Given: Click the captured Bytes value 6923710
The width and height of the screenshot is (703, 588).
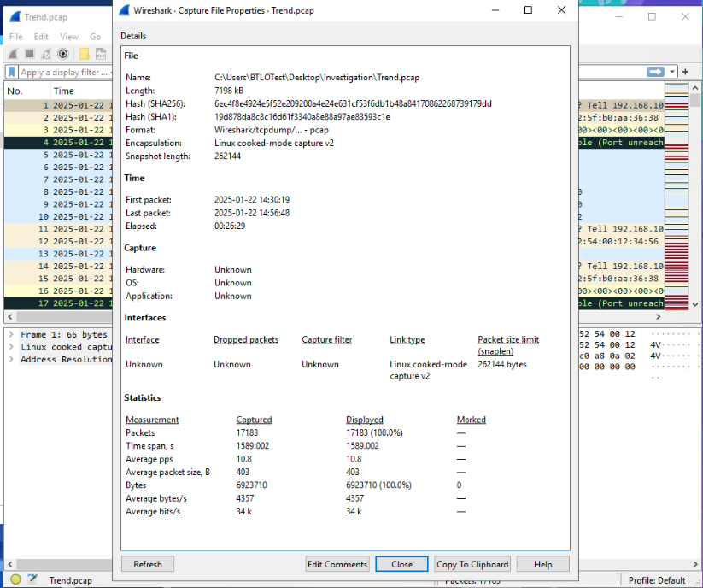Looking at the screenshot, I should (x=251, y=485).
